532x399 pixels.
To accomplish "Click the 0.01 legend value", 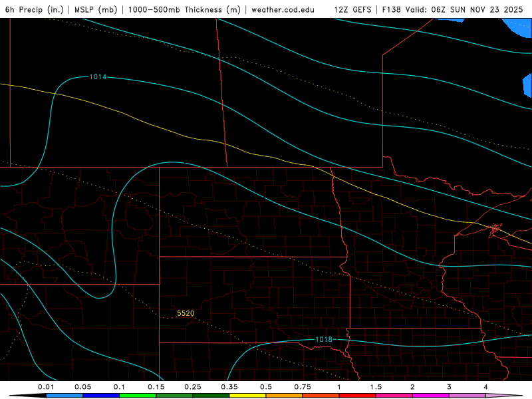I will tap(46, 387).
